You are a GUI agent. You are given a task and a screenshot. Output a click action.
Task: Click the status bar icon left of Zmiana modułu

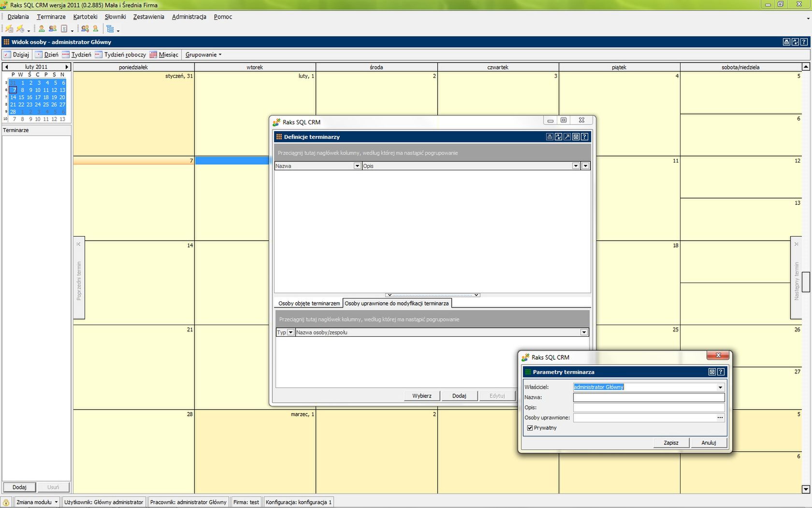click(x=6, y=502)
